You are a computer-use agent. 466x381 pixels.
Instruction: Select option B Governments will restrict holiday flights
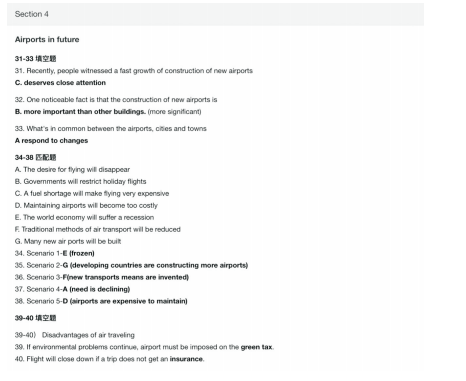(80, 182)
